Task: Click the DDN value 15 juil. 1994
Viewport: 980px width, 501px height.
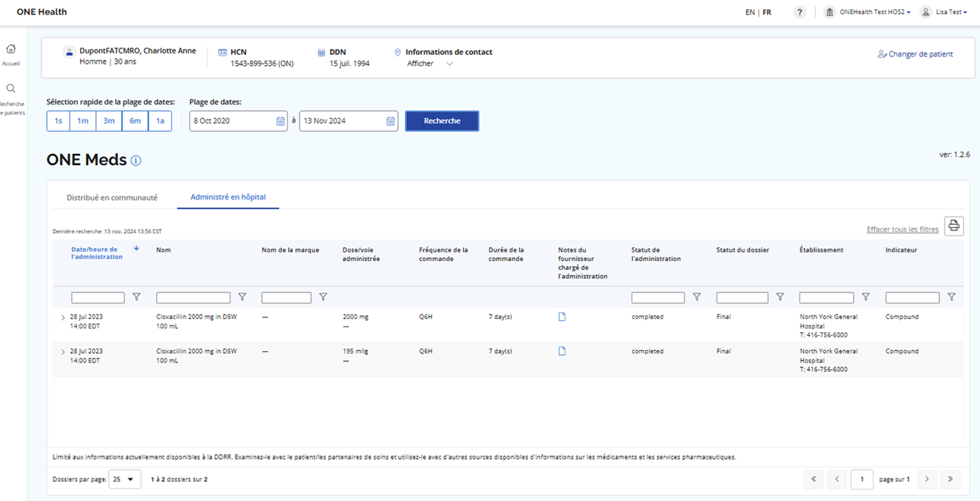Action: (349, 64)
